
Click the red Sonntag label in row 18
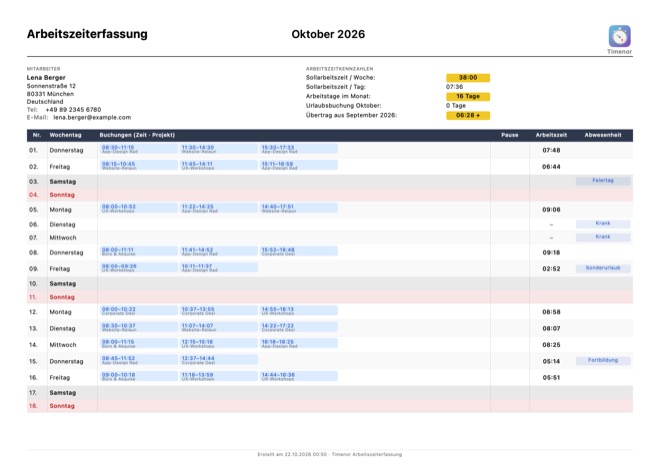(62, 406)
